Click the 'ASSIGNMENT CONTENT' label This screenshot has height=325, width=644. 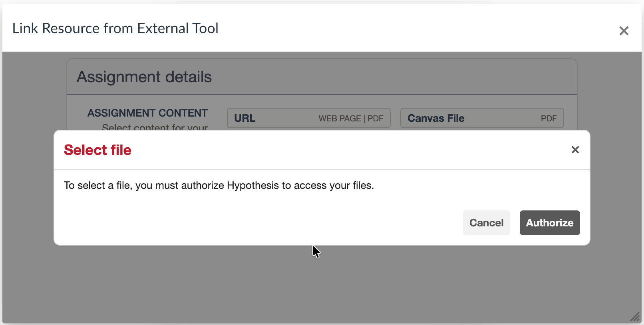147,113
